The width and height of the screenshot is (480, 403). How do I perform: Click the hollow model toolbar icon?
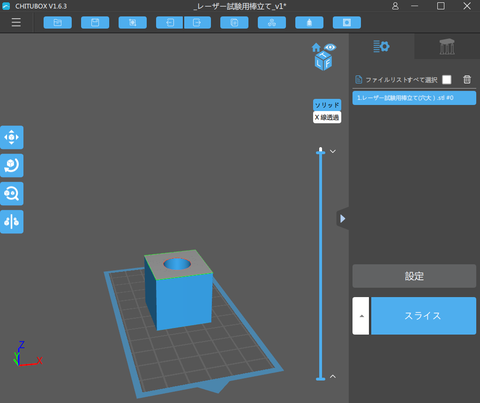pyautogui.click(x=347, y=23)
